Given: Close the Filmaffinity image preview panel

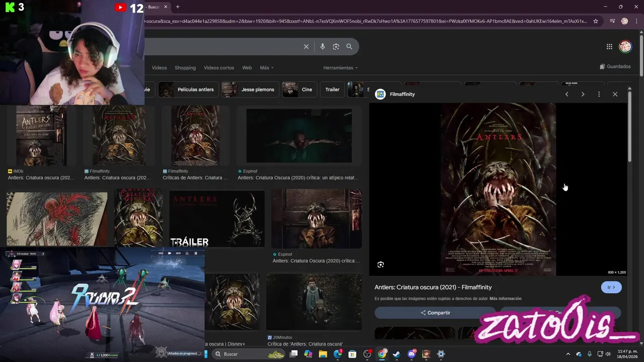Looking at the screenshot, I should [x=615, y=94].
